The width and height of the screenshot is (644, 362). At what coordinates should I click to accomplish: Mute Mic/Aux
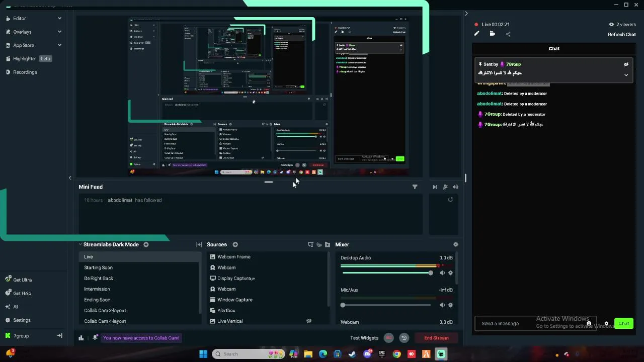pyautogui.click(x=442, y=305)
